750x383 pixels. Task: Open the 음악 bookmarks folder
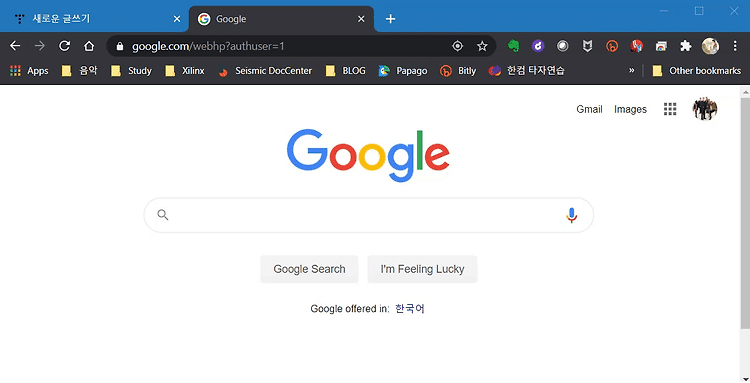(79, 71)
